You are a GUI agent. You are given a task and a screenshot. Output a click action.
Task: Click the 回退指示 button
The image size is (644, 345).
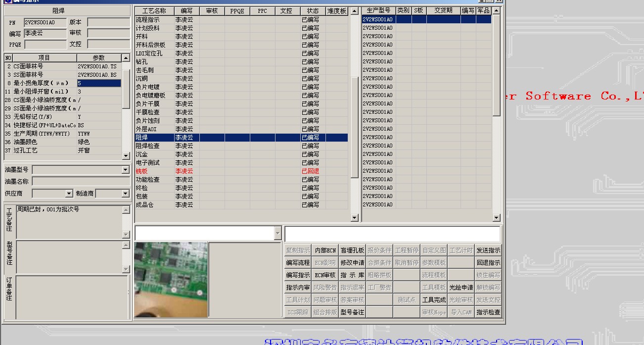click(x=488, y=263)
